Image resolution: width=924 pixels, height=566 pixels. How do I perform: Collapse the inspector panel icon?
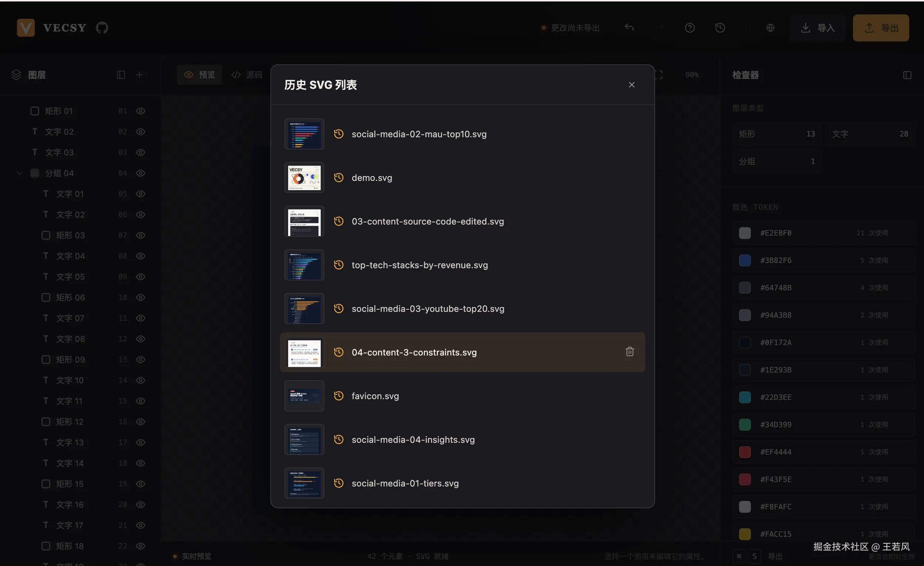coord(907,75)
